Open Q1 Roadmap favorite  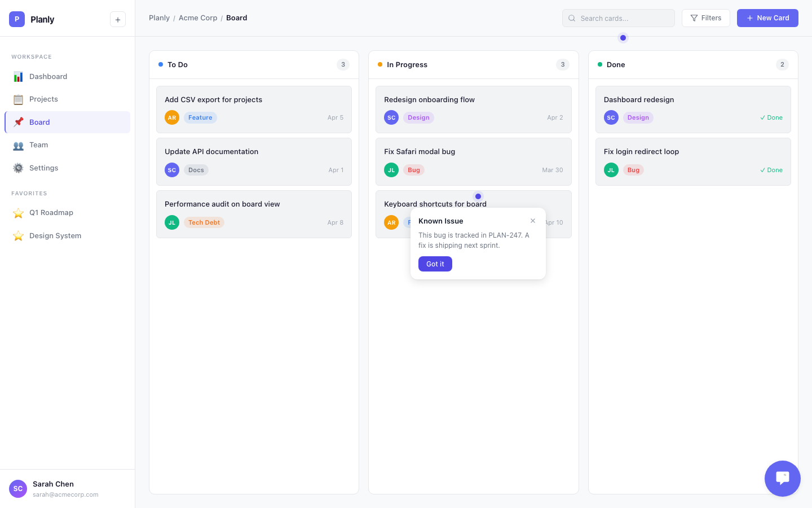pos(51,213)
